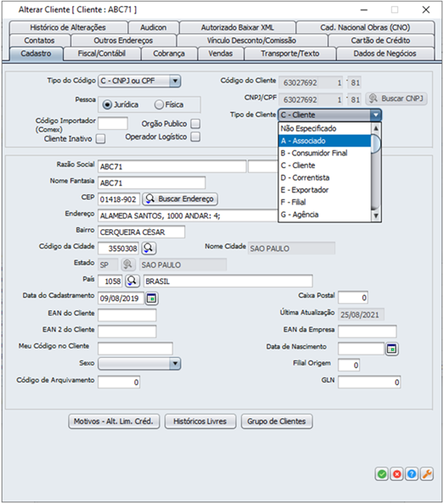
Task: Click the Endereço input field
Action: 188,215
